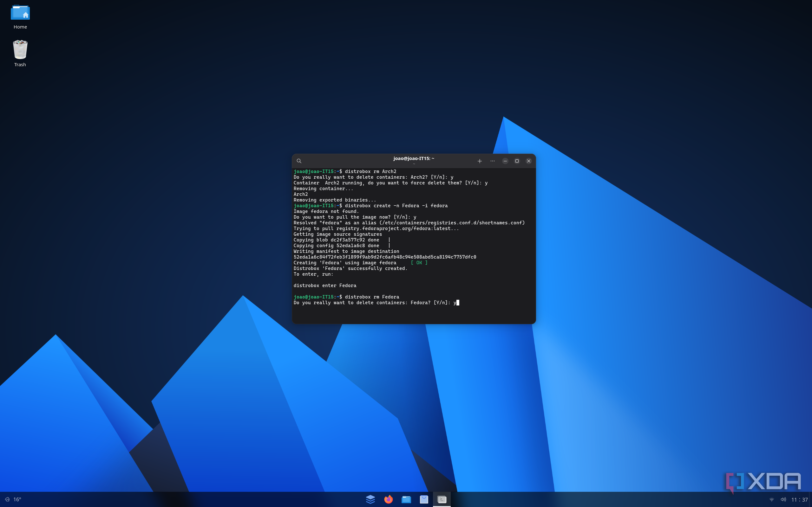Open a new terminal tab with plus
This screenshot has width=812, height=507.
480,161
